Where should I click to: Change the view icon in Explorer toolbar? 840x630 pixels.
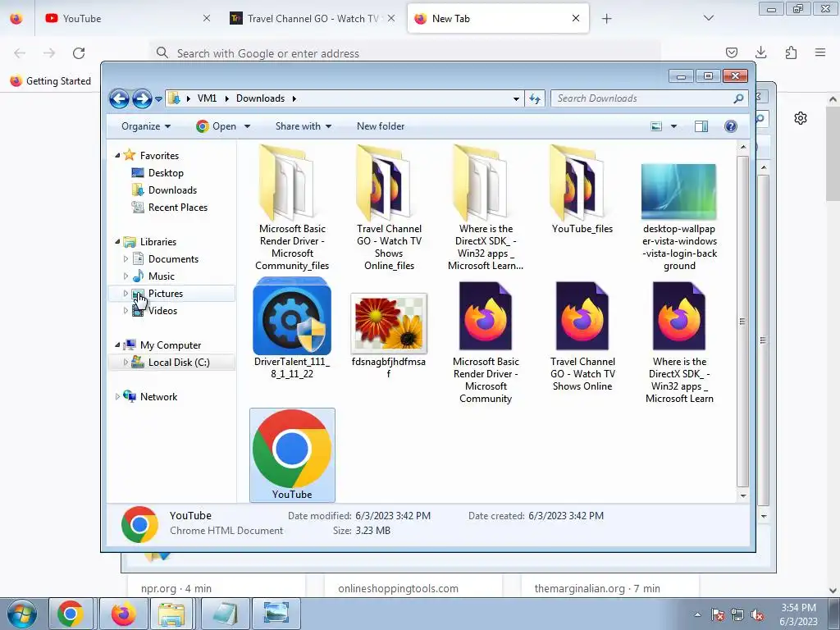pos(656,126)
